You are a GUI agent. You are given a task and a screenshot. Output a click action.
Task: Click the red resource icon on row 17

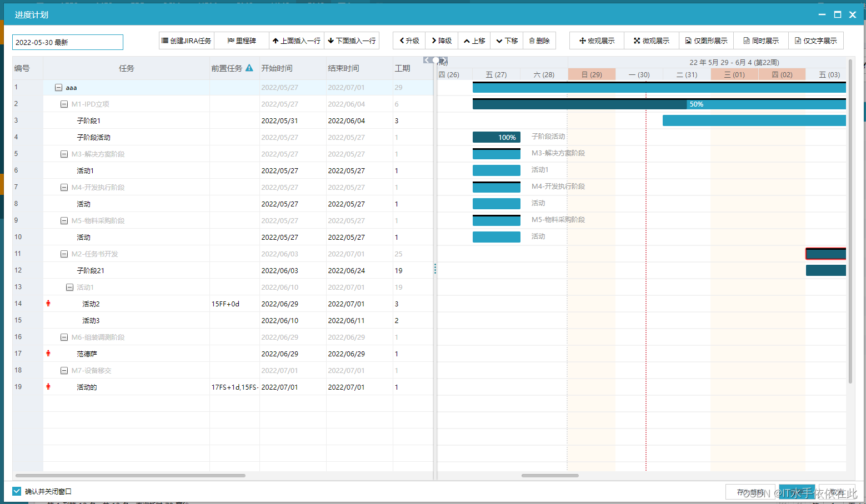[48, 353]
